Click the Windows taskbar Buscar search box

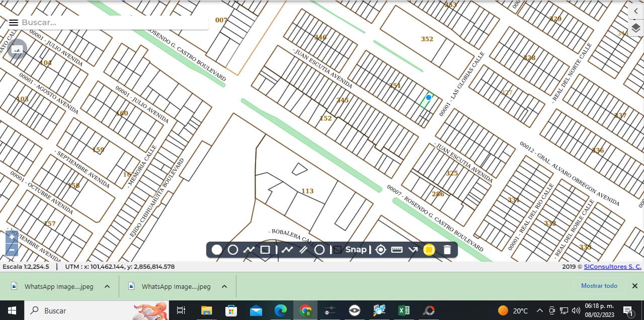point(97,310)
